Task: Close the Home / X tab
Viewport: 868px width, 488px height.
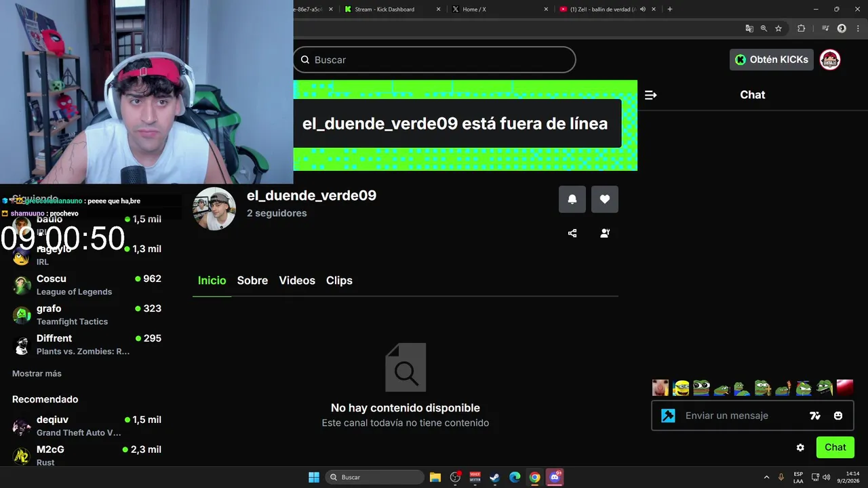Action: (x=546, y=9)
